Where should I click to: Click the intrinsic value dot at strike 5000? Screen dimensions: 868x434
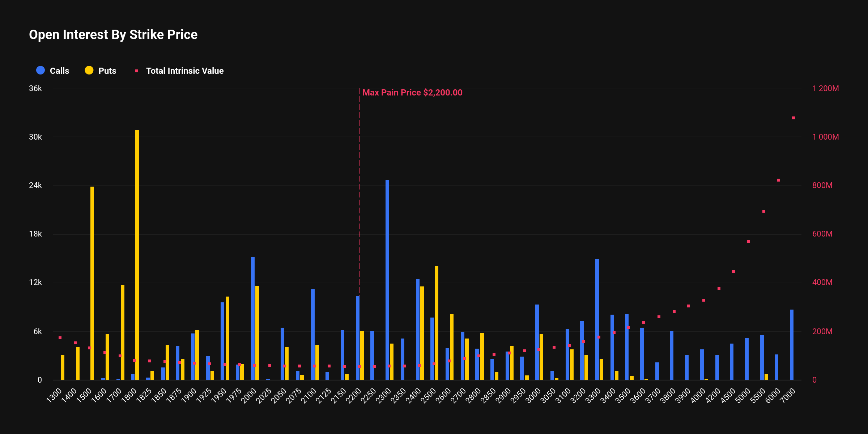(749, 242)
